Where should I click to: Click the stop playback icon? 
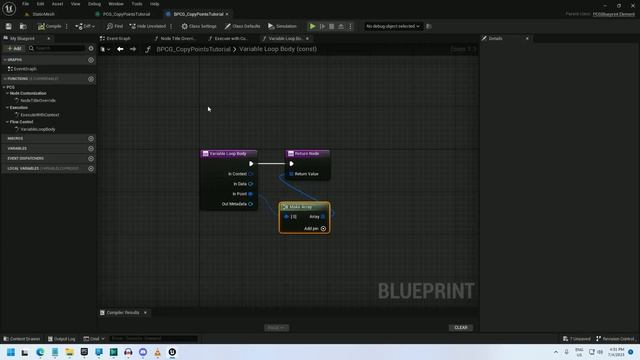pyautogui.click(x=331, y=26)
